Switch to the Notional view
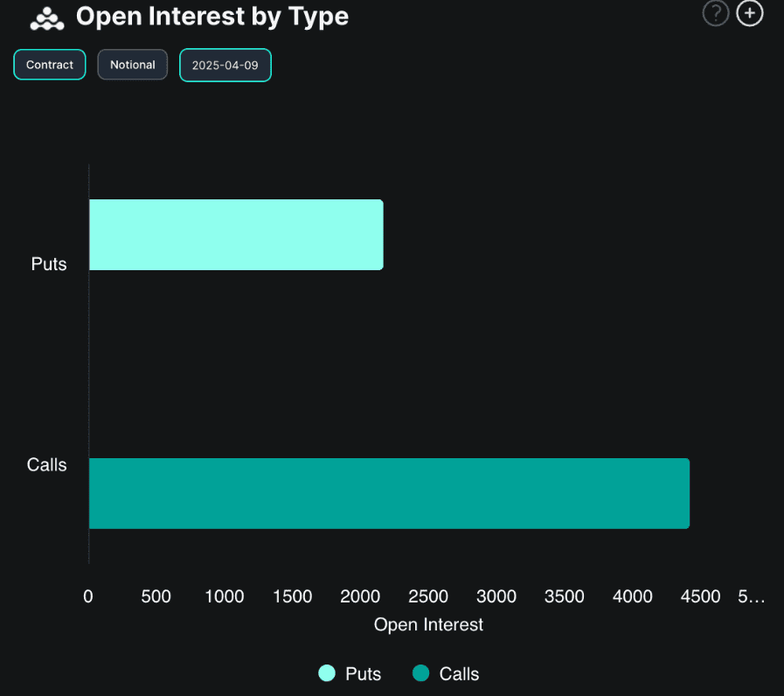The width and height of the screenshot is (784, 696). click(x=133, y=65)
